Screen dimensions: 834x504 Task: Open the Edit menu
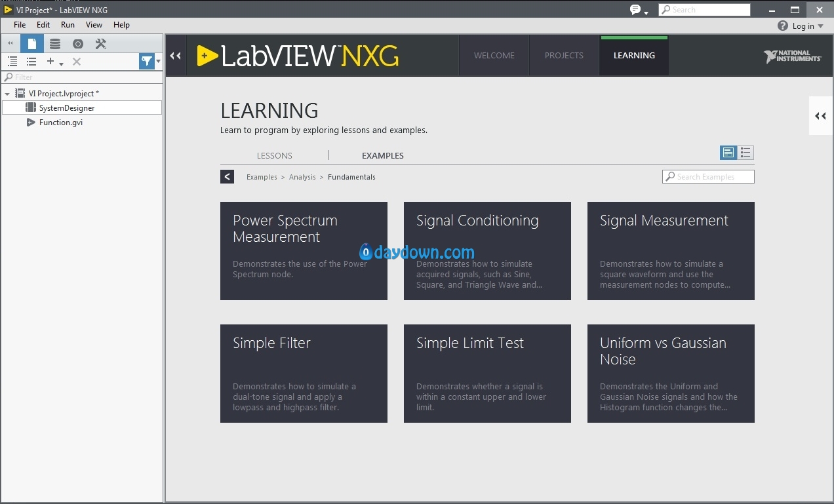[43, 25]
